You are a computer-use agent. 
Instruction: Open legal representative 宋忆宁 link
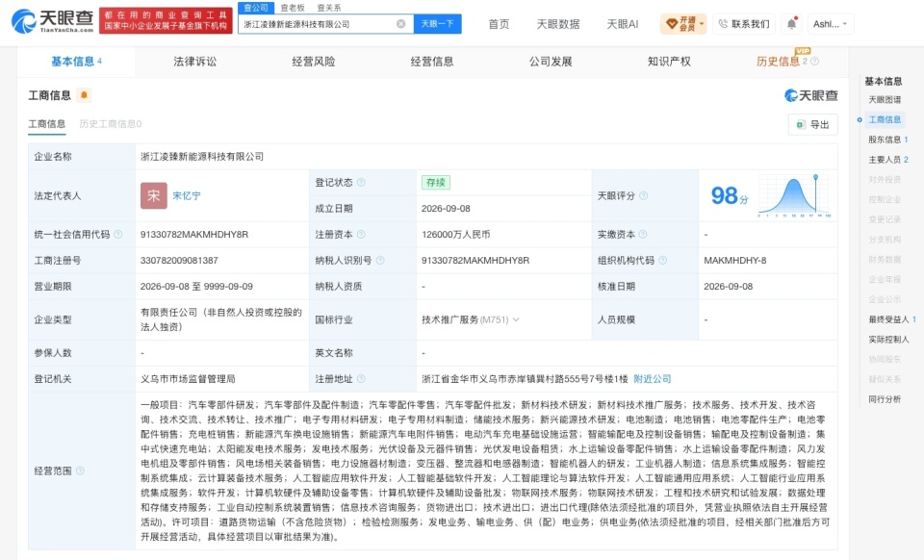pyautogui.click(x=186, y=195)
